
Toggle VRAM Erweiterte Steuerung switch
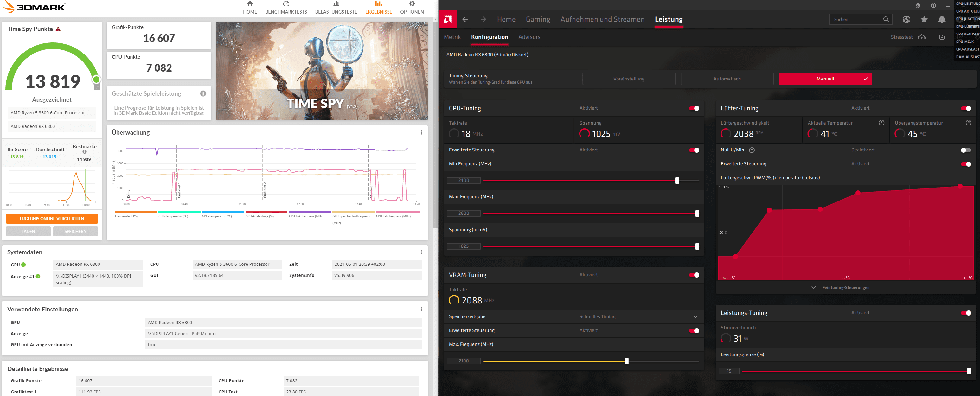[x=694, y=331]
